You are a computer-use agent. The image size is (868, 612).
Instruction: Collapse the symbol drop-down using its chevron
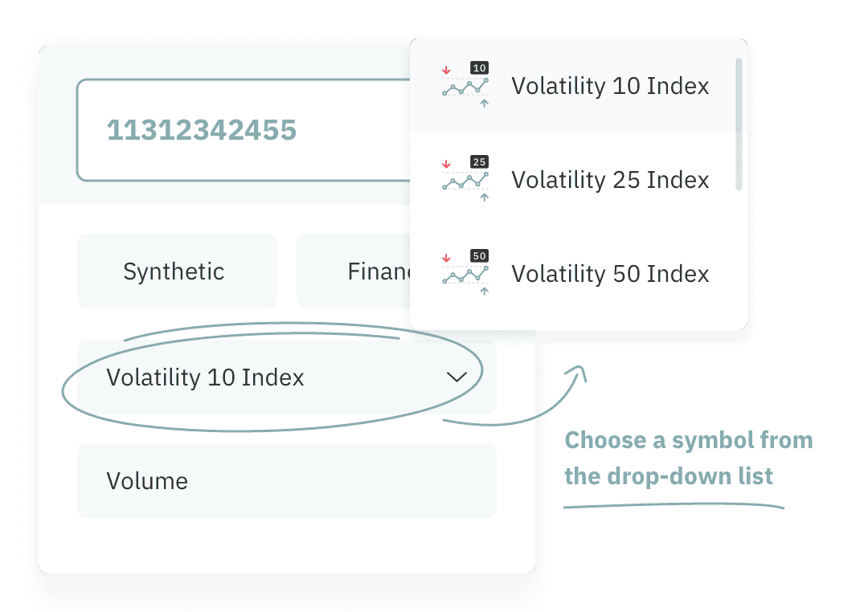pos(457,377)
